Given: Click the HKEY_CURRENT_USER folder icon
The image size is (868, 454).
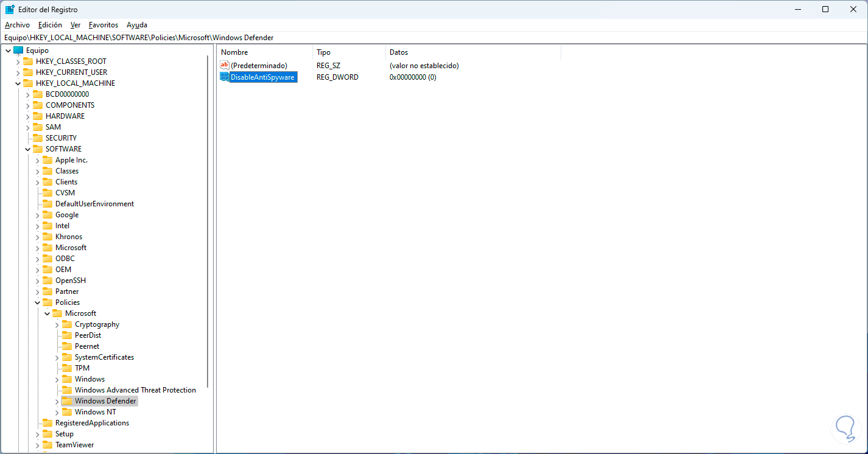Looking at the screenshot, I should point(28,72).
